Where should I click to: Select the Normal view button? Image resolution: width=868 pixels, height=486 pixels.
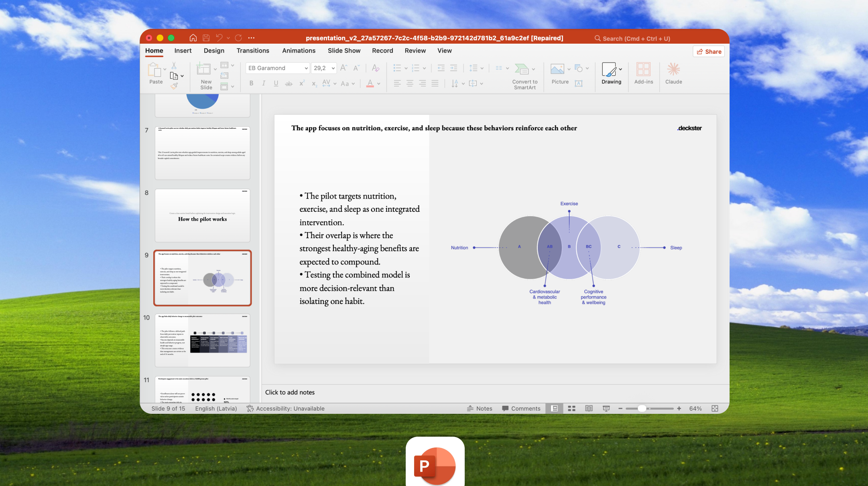[x=554, y=408]
